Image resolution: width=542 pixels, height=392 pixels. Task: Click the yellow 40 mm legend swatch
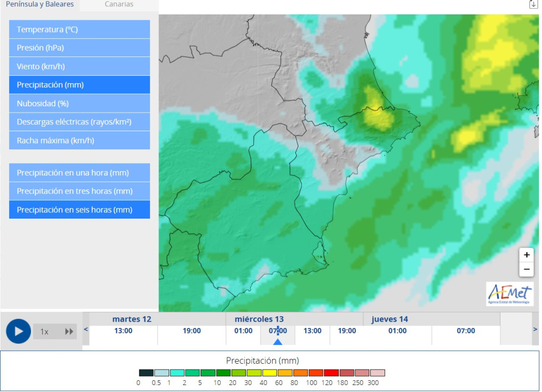(269, 373)
